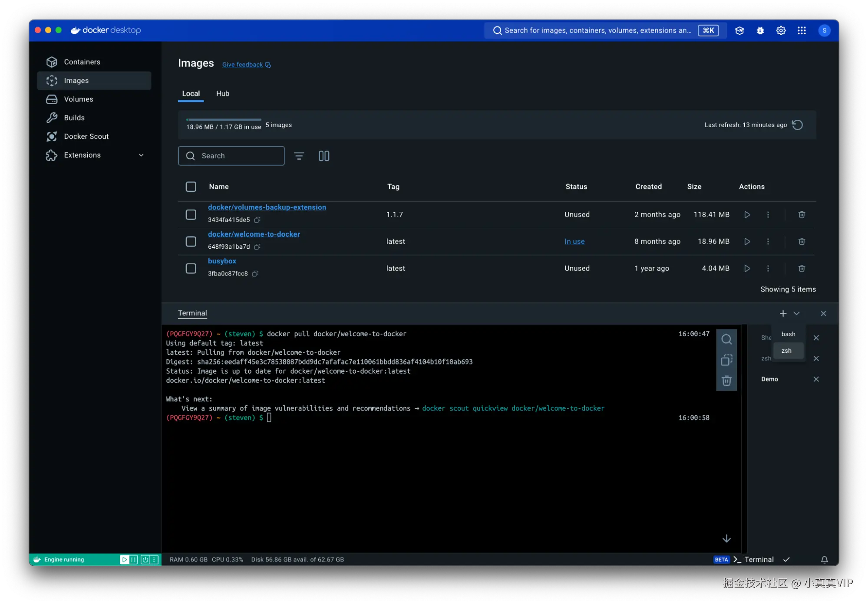Open the column display settings icon
The height and width of the screenshot is (604, 868).
pos(324,156)
